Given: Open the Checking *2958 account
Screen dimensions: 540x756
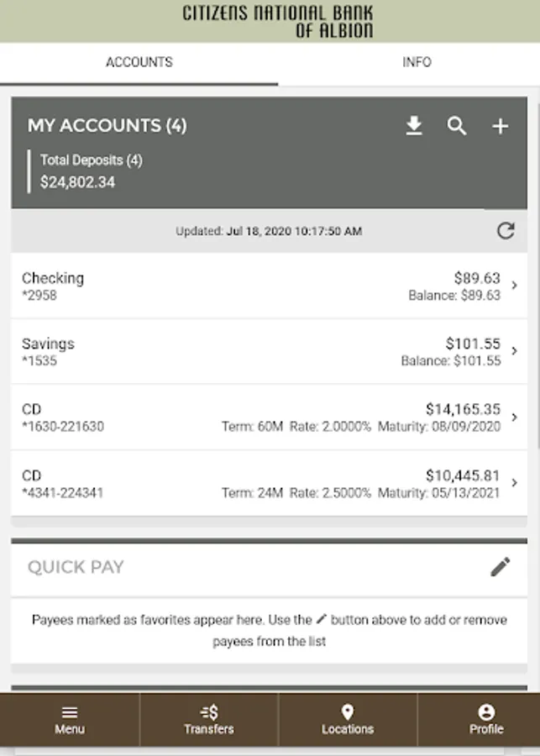Looking at the screenshot, I should tap(53, 286).
